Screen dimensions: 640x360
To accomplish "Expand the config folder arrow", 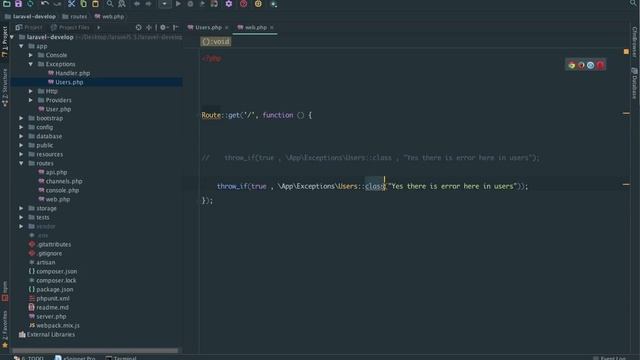I will pyautogui.click(x=21, y=127).
